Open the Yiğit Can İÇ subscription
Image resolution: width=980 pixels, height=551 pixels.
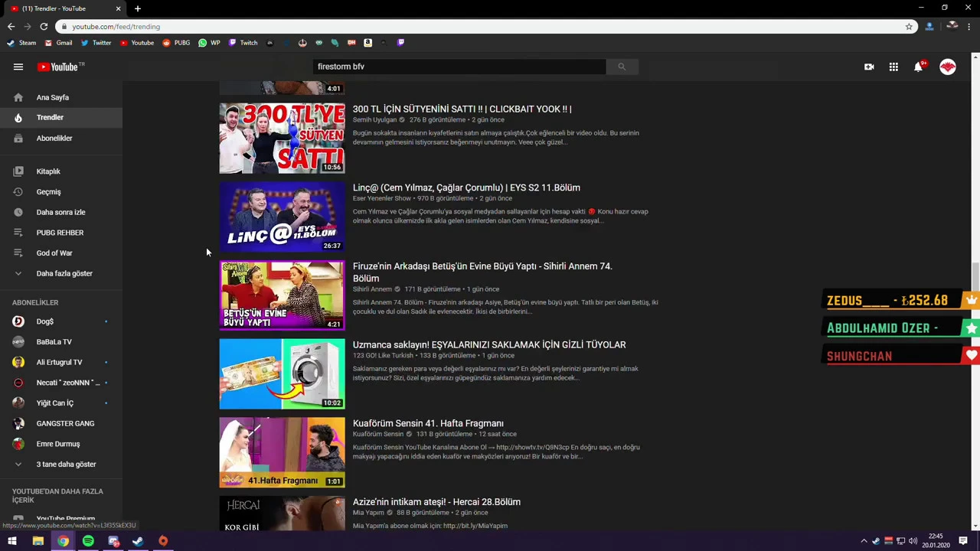61,403
